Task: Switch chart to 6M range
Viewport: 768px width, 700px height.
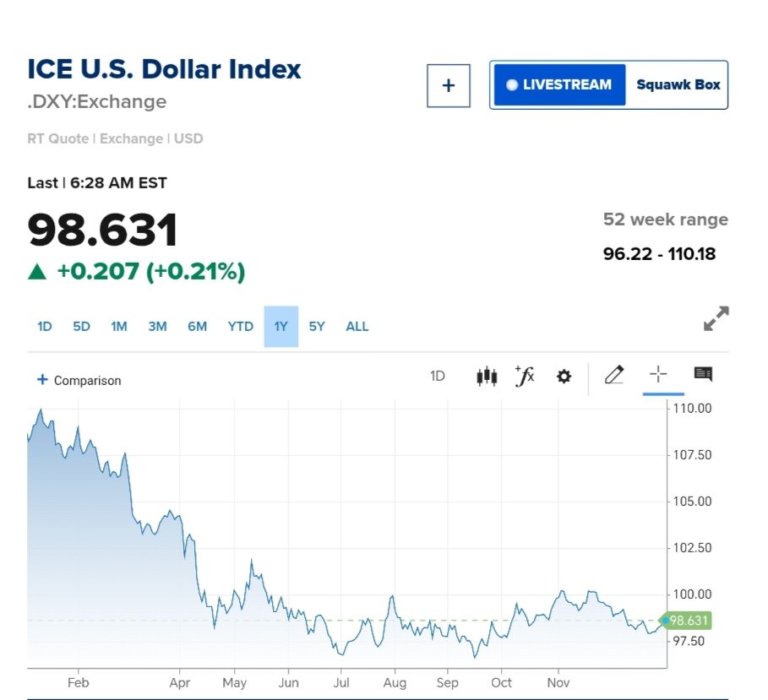Action: click(x=197, y=327)
